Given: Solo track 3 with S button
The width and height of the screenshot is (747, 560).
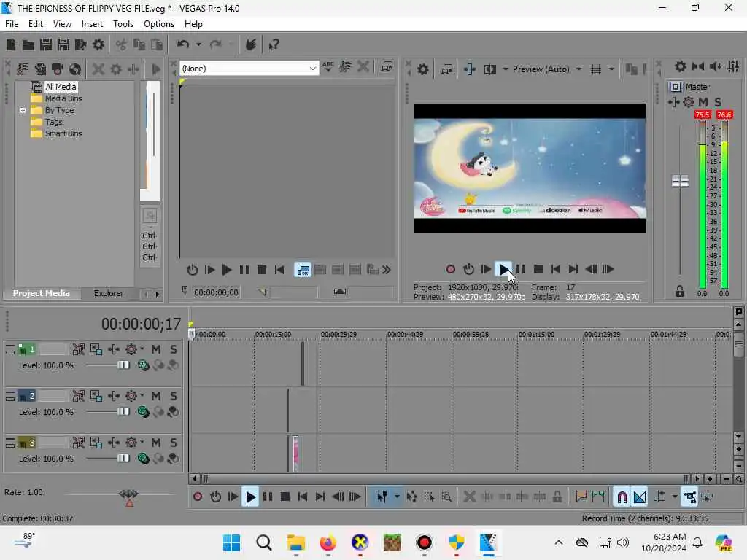Looking at the screenshot, I should click(x=174, y=443).
